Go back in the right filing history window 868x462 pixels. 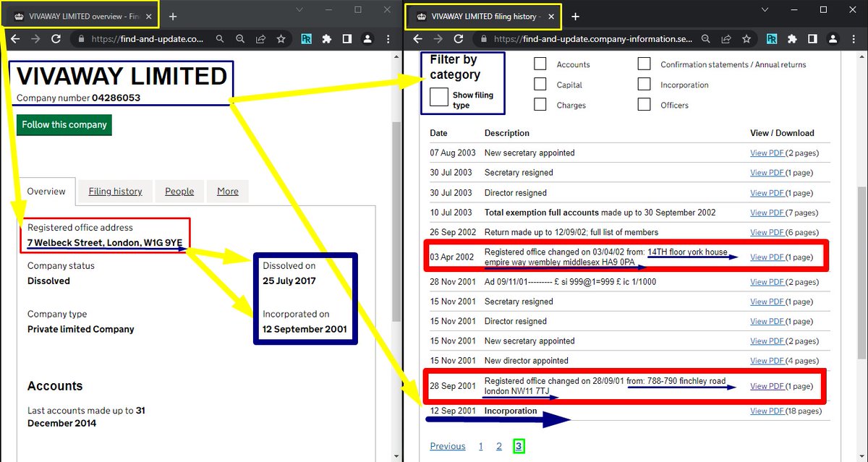pyautogui.click(x=418, y=39)
